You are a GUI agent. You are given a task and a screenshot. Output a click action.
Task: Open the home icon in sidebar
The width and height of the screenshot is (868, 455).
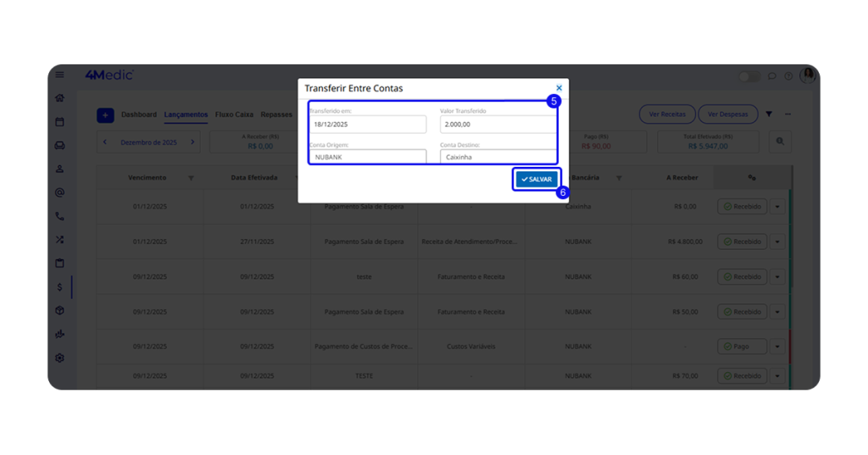point(59,97)
